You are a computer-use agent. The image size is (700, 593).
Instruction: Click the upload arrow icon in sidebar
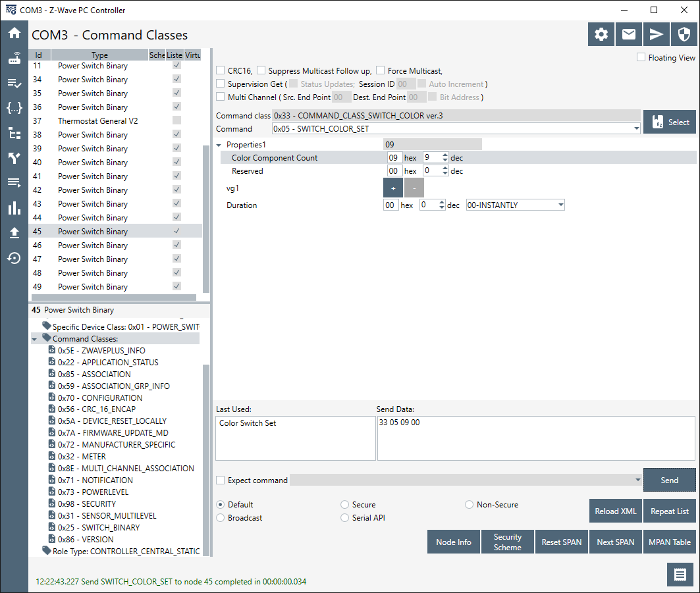coord(14,233)
